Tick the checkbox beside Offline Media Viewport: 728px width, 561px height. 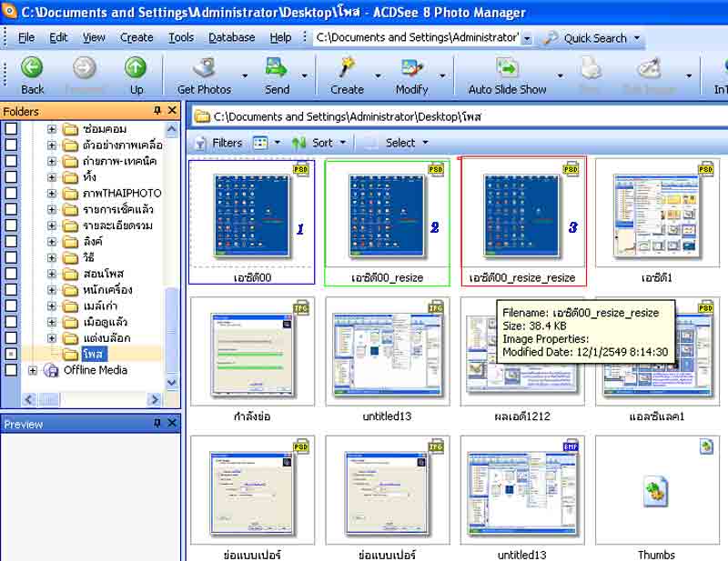[x=11, y=370]
